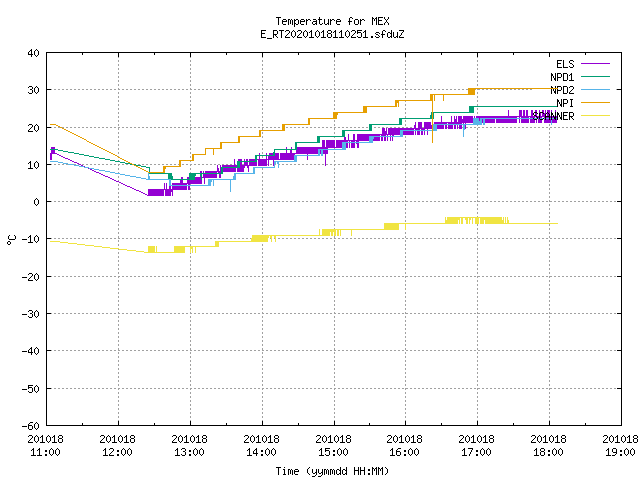Click the y-axis label -40
The image size is (640, 480).
31,351
